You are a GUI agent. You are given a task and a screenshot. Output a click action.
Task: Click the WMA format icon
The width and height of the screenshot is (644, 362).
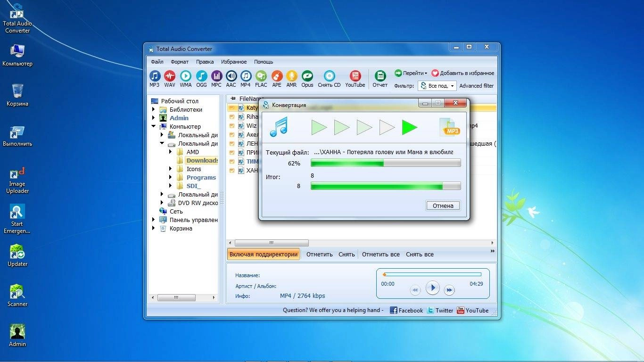coord(186,79)
